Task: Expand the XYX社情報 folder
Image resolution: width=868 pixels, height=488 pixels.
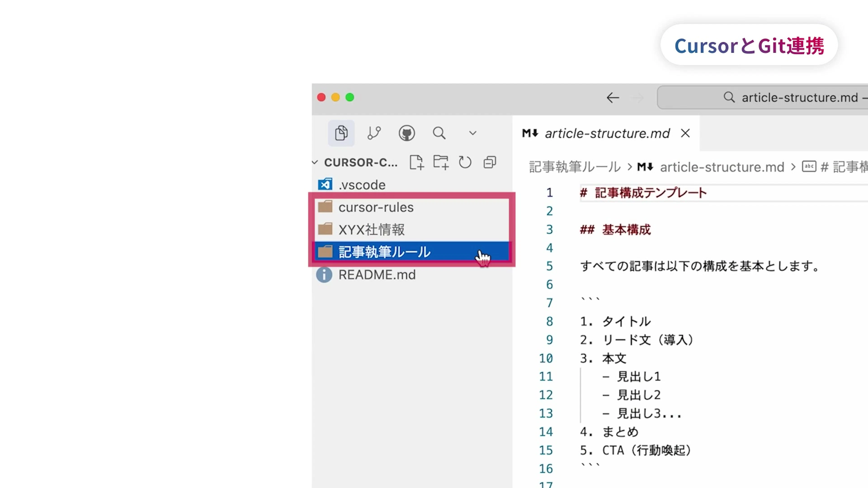Action: [371, 230]
